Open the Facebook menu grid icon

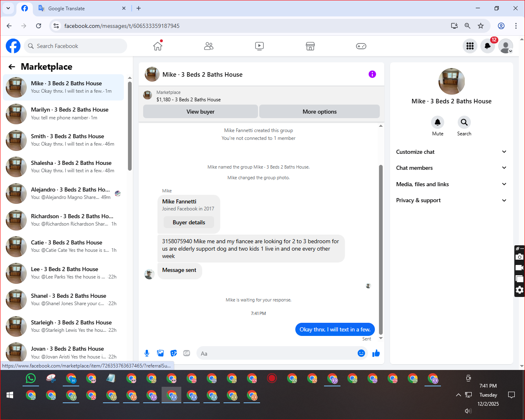[x=470, y=46]
